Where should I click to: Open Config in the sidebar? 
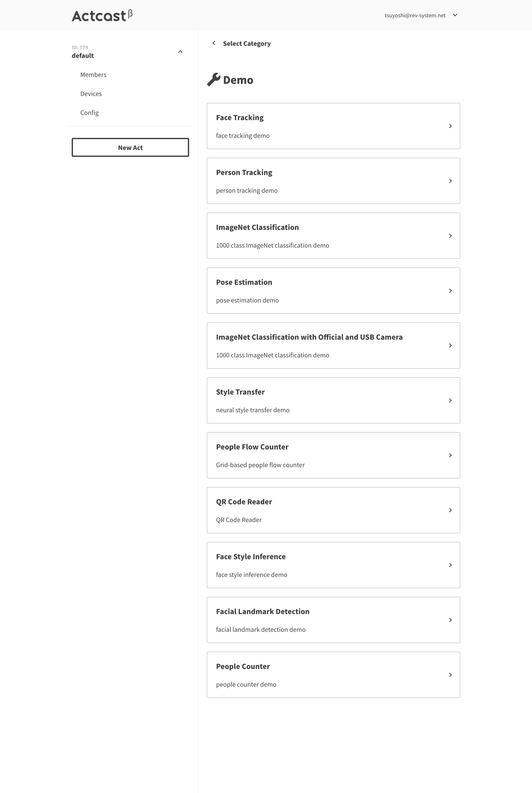point(90,113)
